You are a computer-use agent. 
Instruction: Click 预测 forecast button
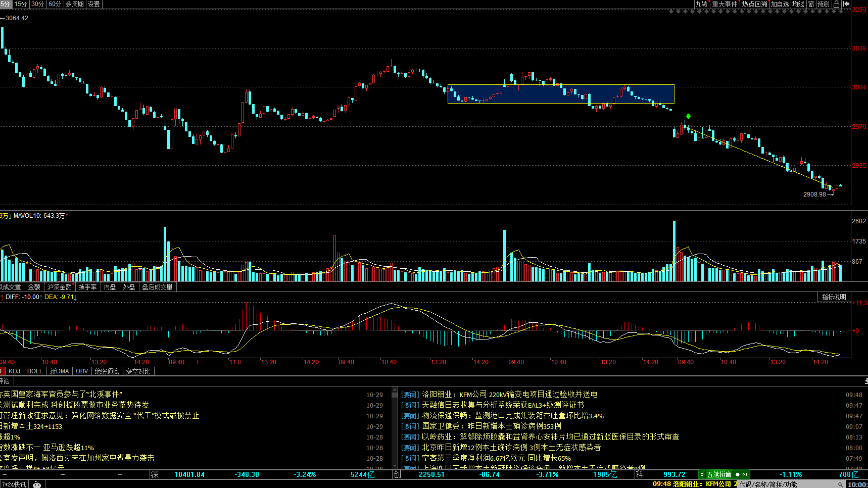pos(824,4)
